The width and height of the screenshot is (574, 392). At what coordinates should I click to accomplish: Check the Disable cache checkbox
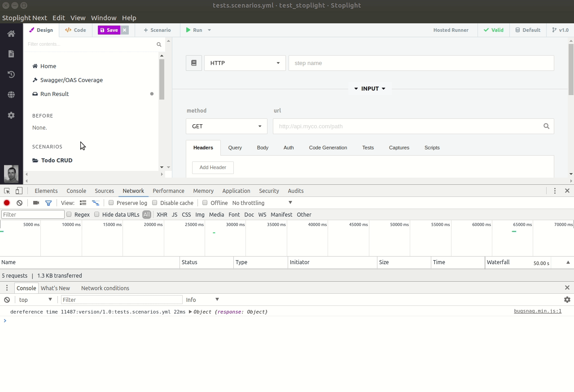coord(155,203)
